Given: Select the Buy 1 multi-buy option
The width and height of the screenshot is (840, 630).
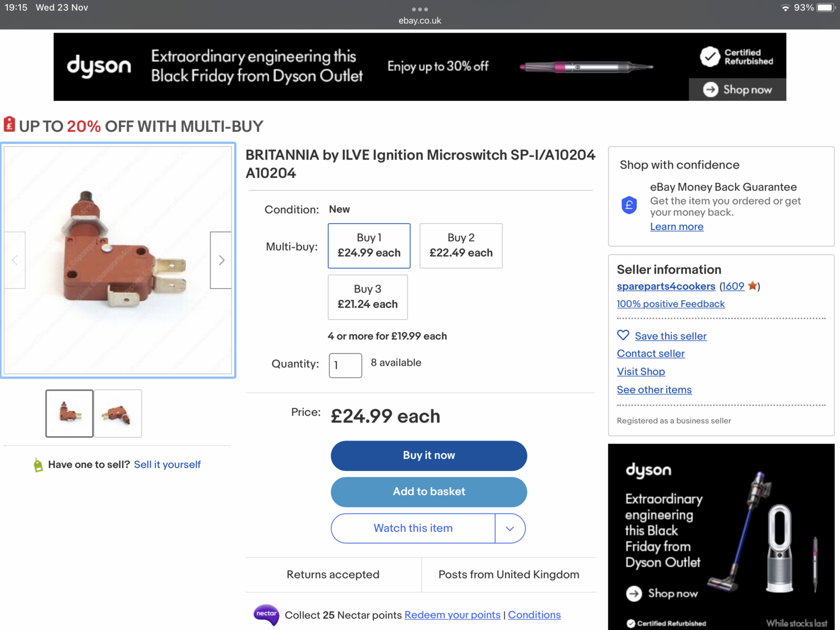Looking at the screenshot, I should [369, 246].
